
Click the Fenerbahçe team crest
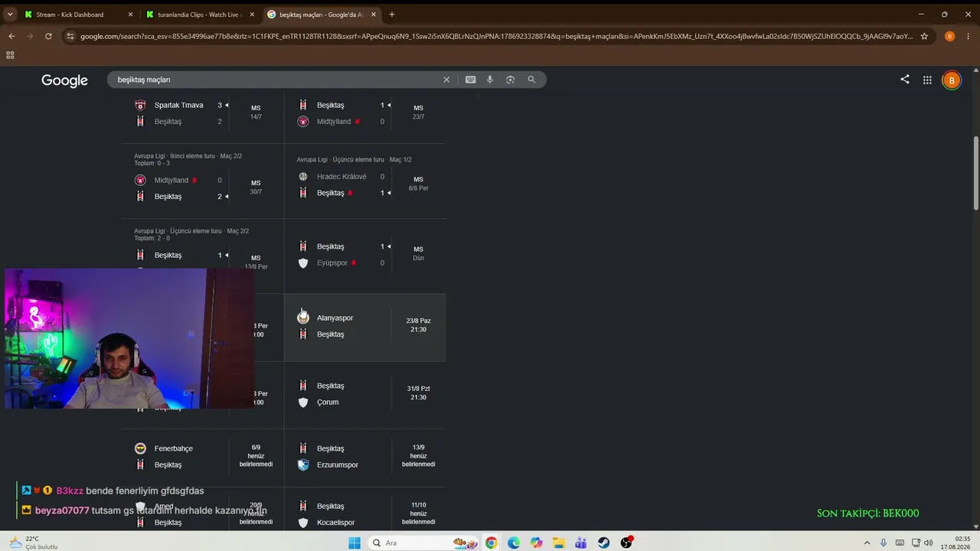(140, 448)
